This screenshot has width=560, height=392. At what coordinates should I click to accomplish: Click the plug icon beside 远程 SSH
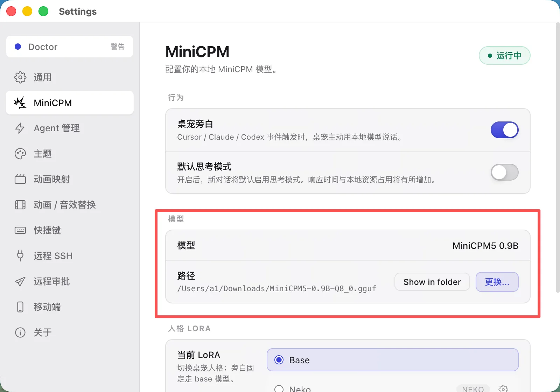pyautogui.click(x=20, y=256)
